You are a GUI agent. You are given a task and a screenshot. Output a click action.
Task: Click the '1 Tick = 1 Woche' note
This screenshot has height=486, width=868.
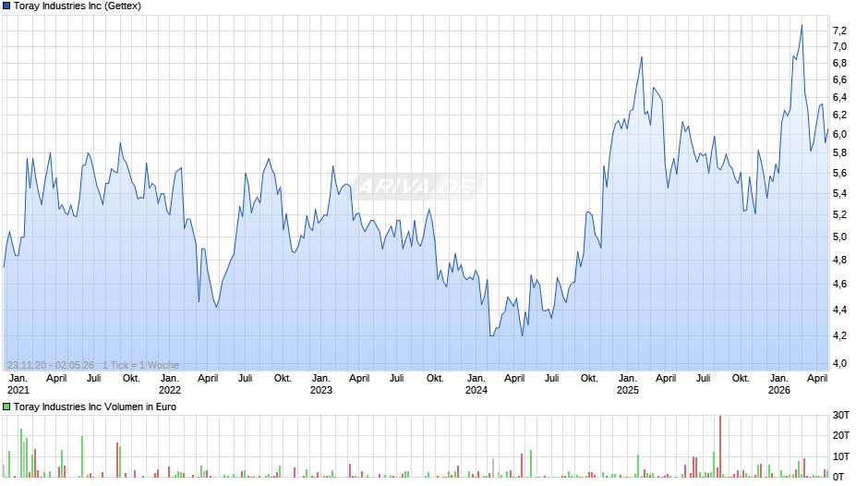(140, 365)
